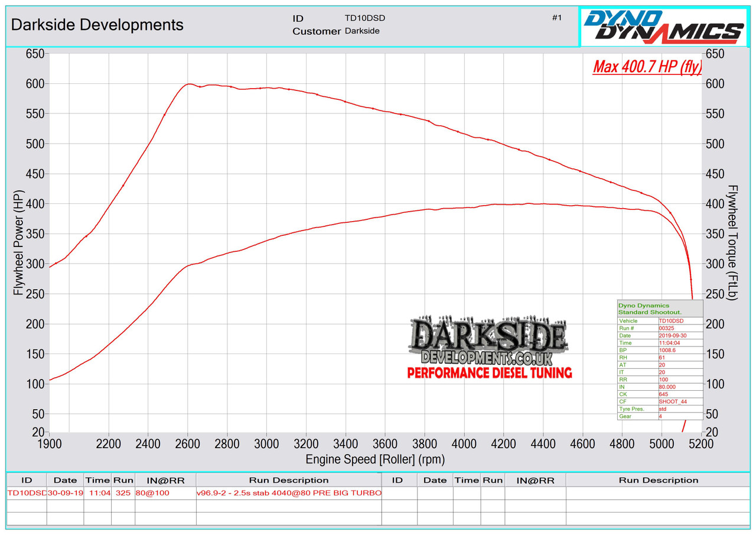Click the 'IN@RR' header above 80@100
This screenshot has width=756, height=535.
165,480
